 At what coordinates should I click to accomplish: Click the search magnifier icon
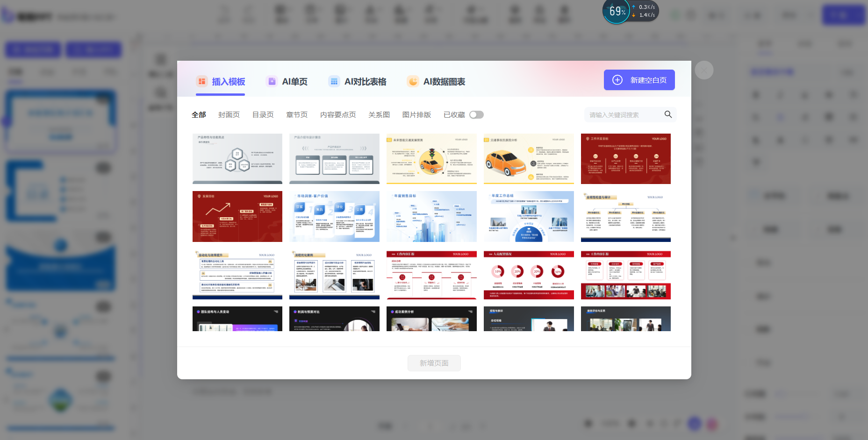tap(668, 114)
